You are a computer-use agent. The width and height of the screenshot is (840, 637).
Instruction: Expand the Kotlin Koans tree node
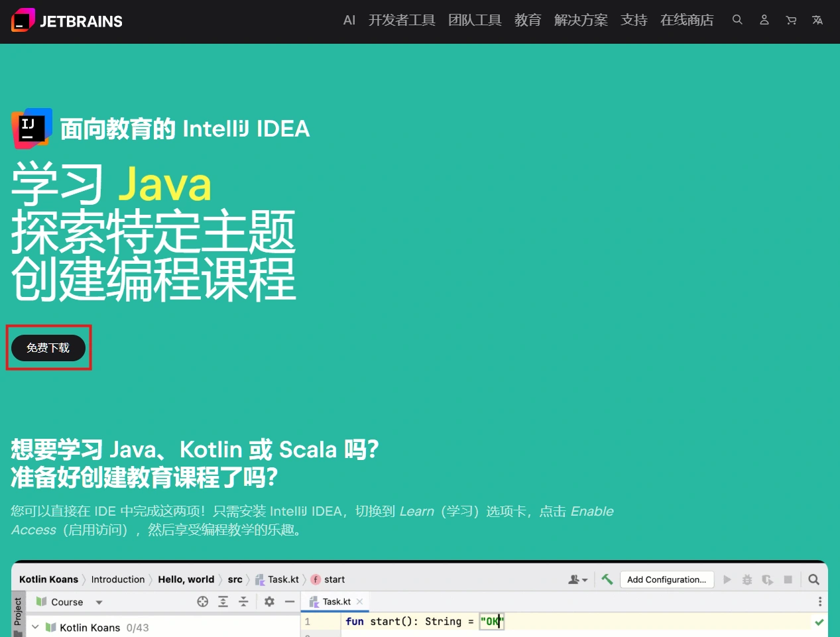pos(35,627)
